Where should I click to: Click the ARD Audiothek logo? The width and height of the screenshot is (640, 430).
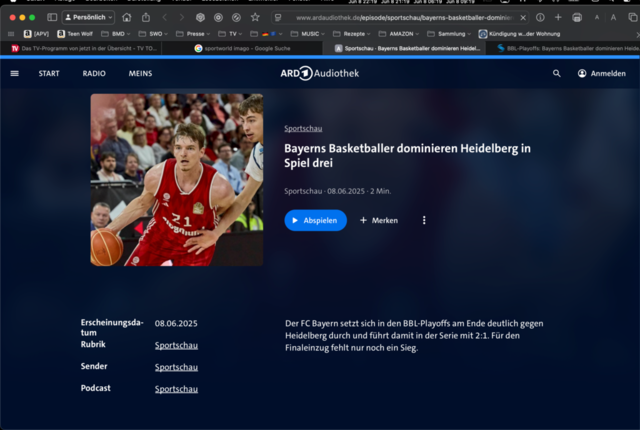coord(319,73)
